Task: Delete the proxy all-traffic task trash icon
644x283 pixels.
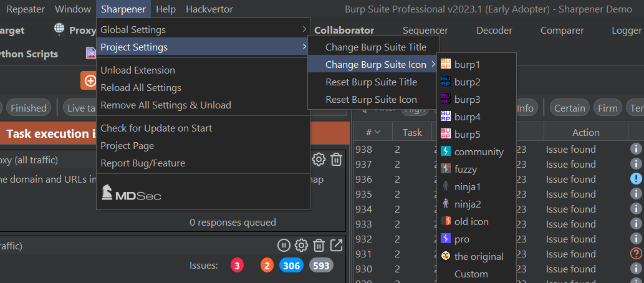Action: point(337,160)
